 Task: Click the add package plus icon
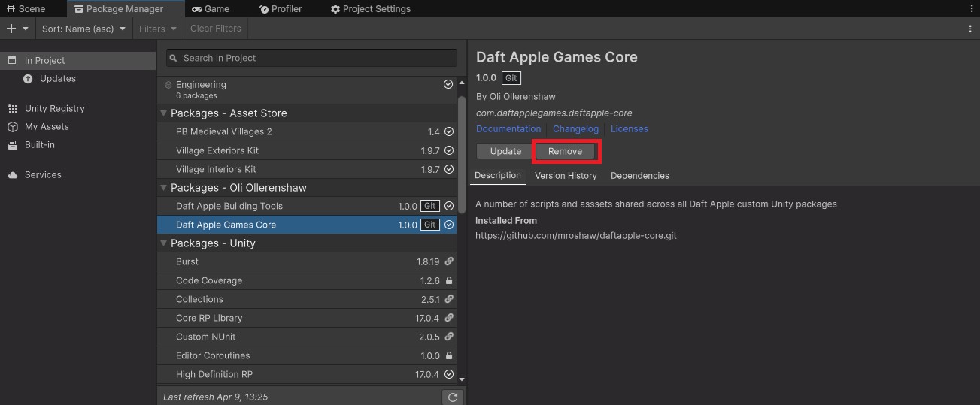click(11, 29)
